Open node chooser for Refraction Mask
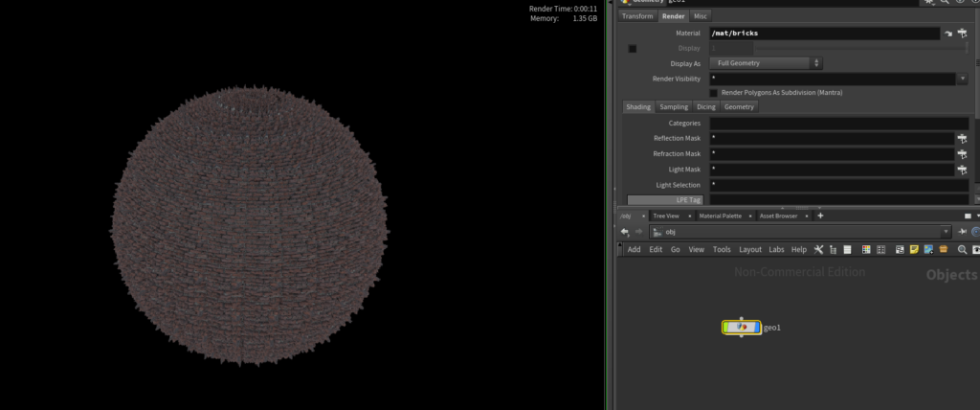980x410 pixels. tap(962, 154)
